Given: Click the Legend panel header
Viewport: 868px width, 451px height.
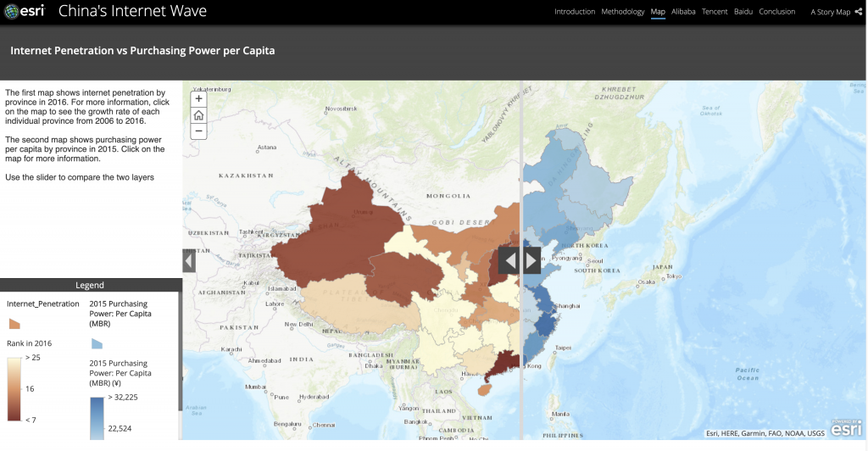Looking at the screenshot, I should click(90, 285).
